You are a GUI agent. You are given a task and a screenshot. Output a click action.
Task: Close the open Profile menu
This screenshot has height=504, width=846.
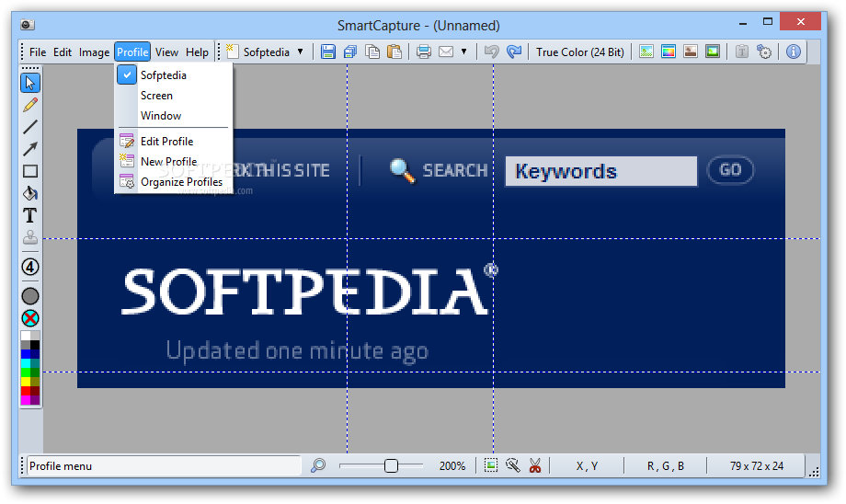132,52
